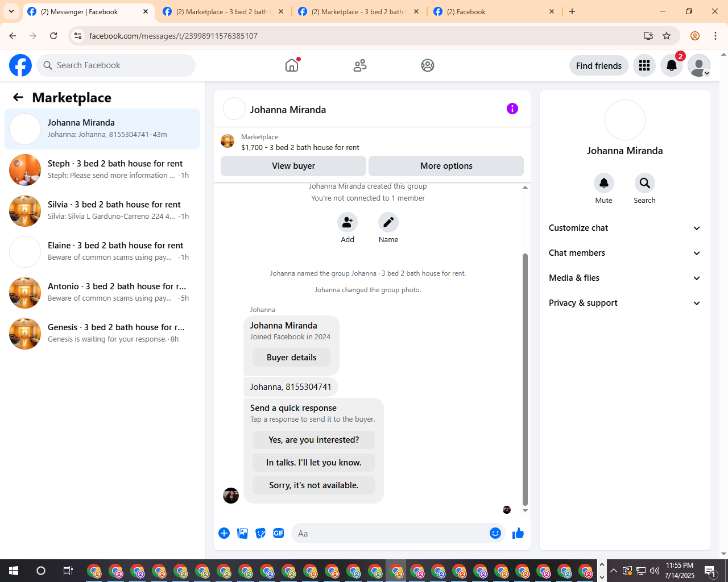Open the Chrome profile icon
This screenshot has height=582, width=728.
point(695,36)
